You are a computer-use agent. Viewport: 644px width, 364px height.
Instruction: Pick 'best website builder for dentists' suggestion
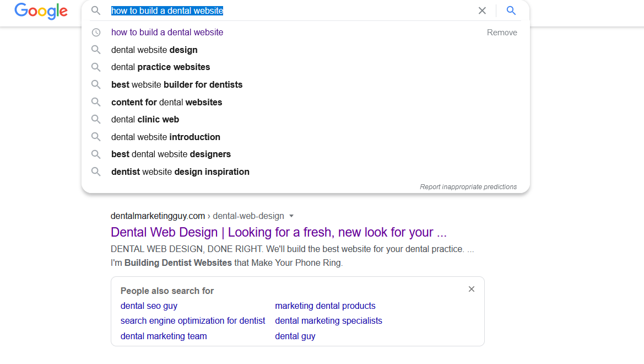tap(177, 85)
